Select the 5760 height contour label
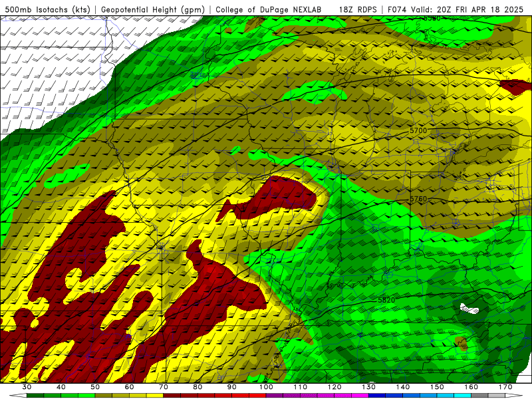532x399 pixels. tap(418, 199)
